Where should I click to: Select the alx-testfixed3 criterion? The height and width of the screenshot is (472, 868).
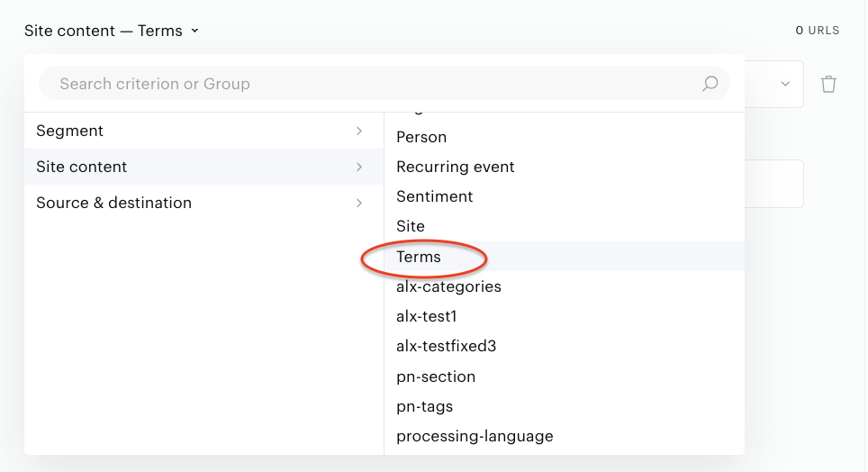564,346
